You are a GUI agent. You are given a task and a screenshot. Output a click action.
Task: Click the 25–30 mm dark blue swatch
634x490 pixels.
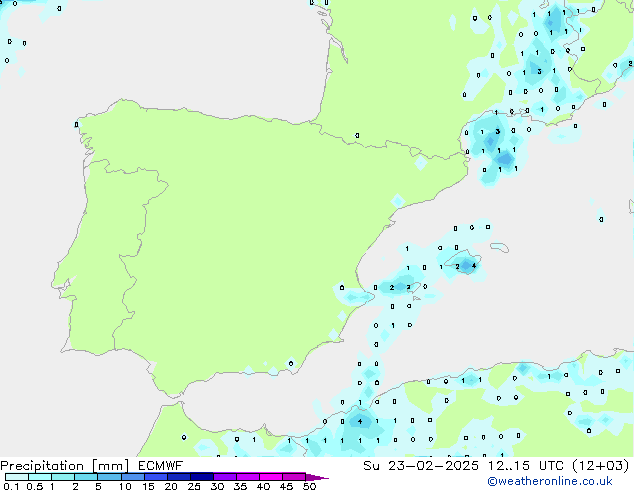point(202,477)
